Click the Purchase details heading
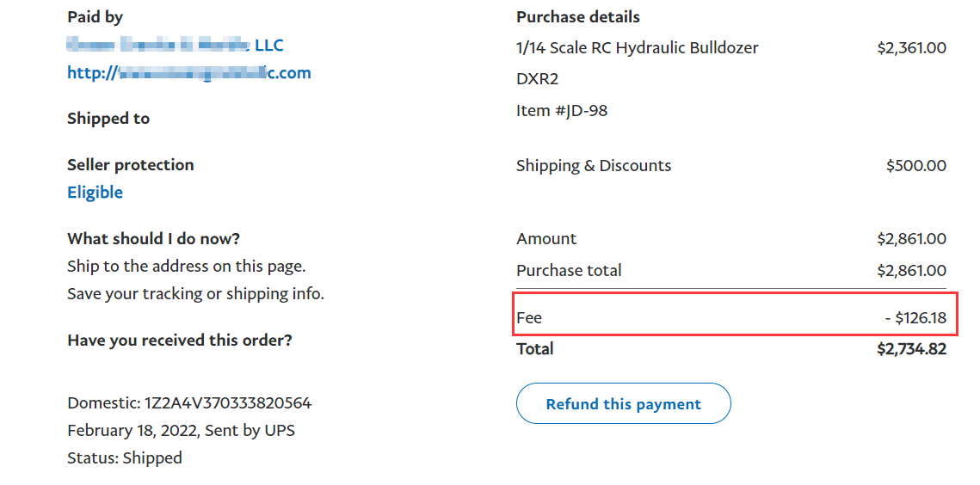This screenshot has width=980, height=485. coord(578,17)
